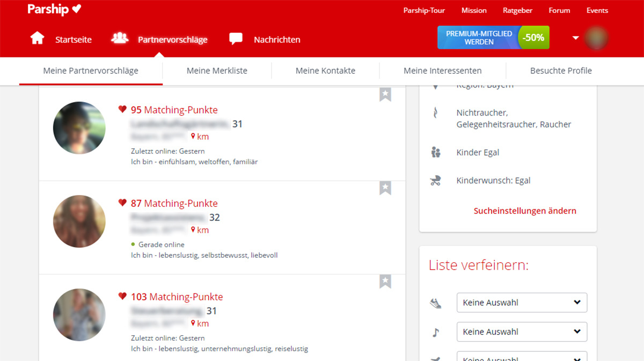Image resolution: width=644 pixels, height=361 pixels.
Task: Open the Ratgeber link
Action: [x=517, y=10]
